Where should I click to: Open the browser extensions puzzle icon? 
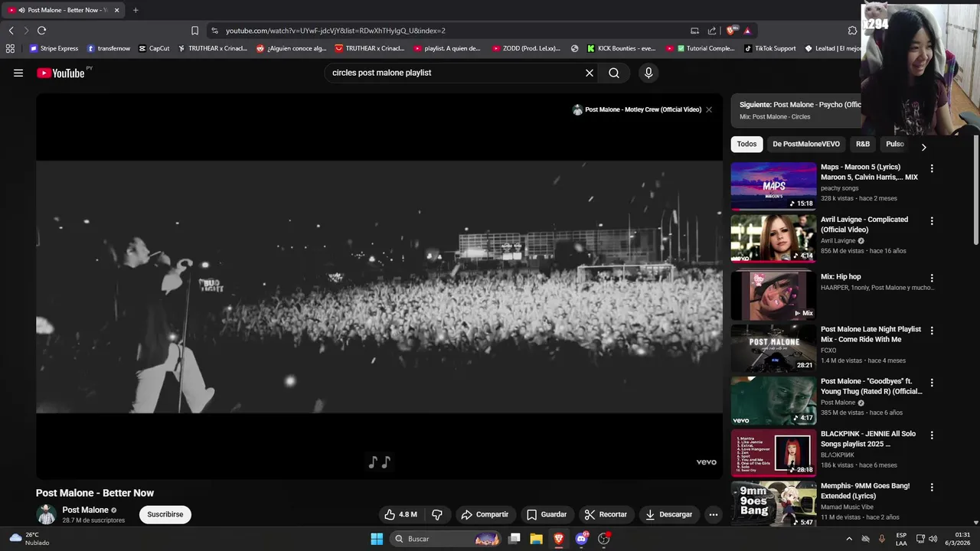tap(852, 31)
